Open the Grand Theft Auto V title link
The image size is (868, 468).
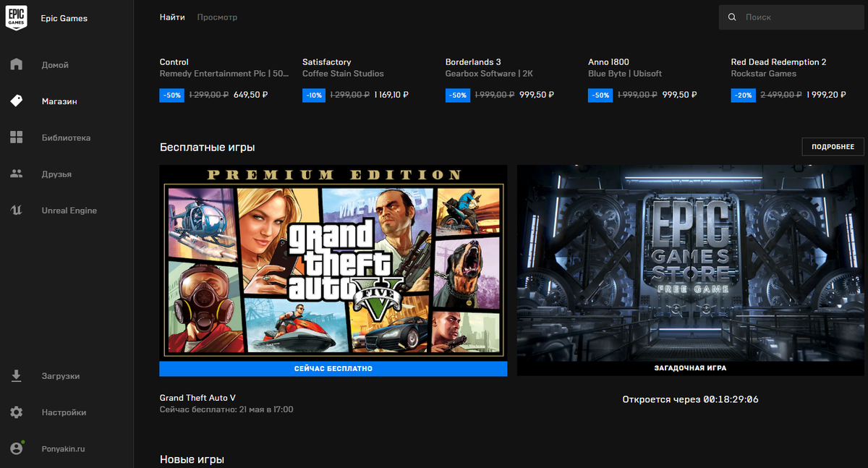[x=197, y=398]
